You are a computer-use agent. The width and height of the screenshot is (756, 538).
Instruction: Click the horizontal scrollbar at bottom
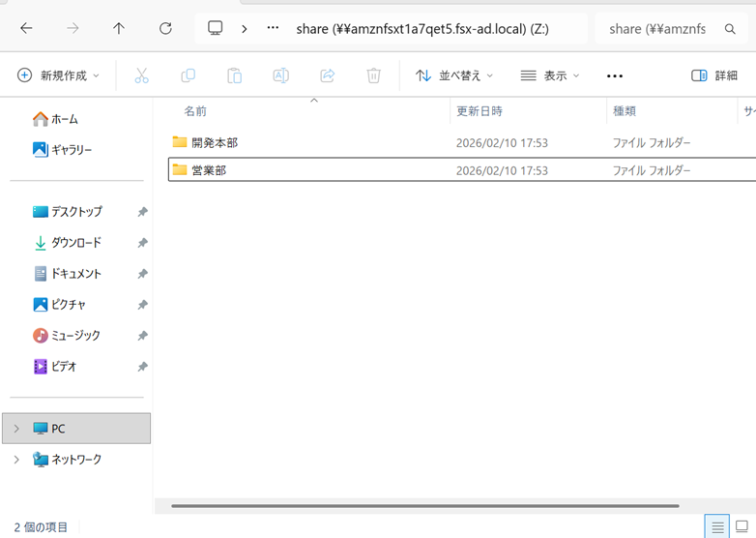(425, 506)
